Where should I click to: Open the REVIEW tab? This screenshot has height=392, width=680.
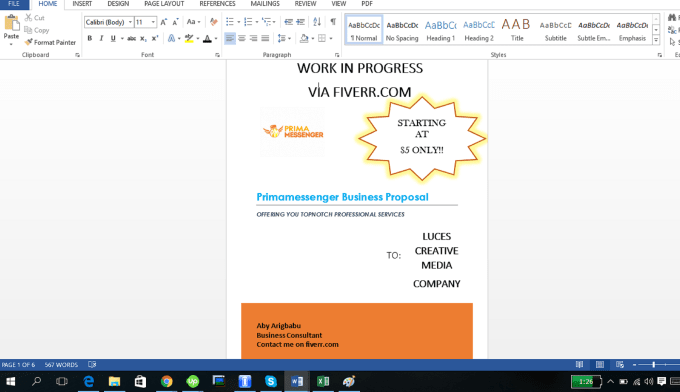305,4
